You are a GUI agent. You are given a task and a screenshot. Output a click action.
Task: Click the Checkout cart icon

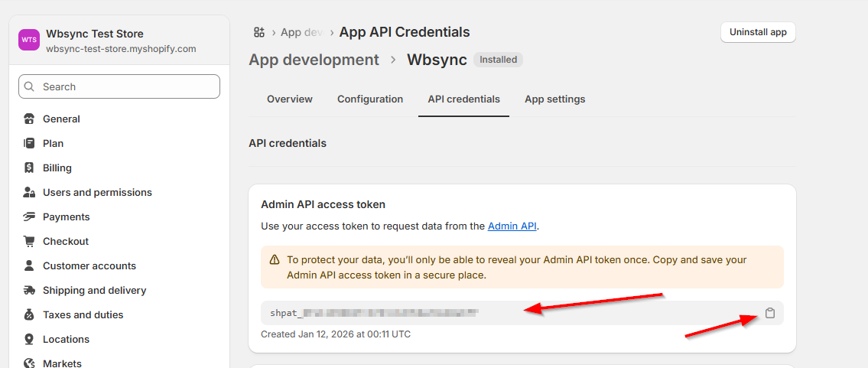coord(29,242)
